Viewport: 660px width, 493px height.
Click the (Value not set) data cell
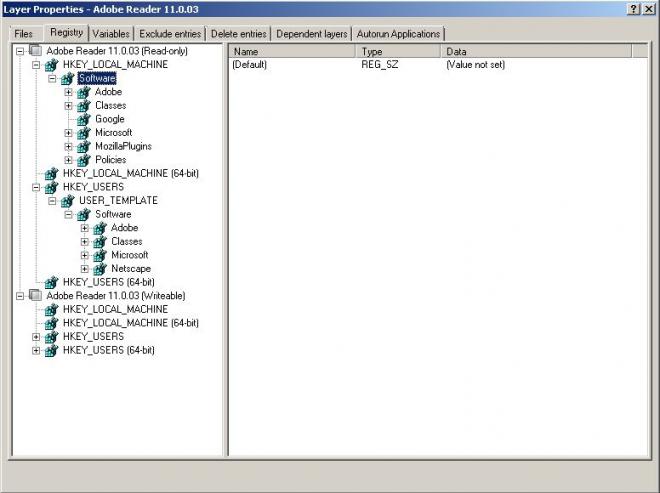pos(476,65)
